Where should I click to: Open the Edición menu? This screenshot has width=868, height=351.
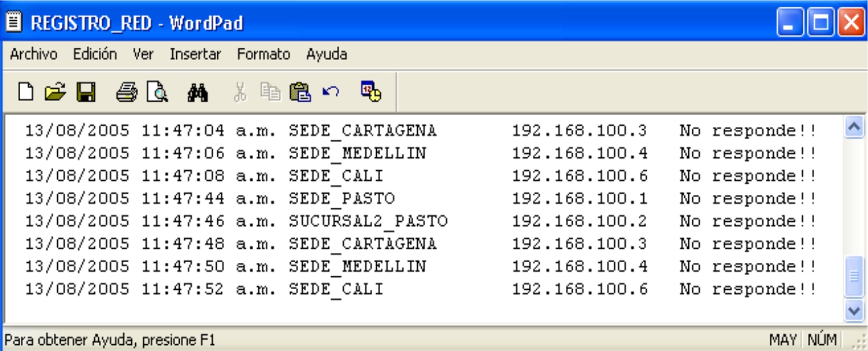(x=95, y=54)
